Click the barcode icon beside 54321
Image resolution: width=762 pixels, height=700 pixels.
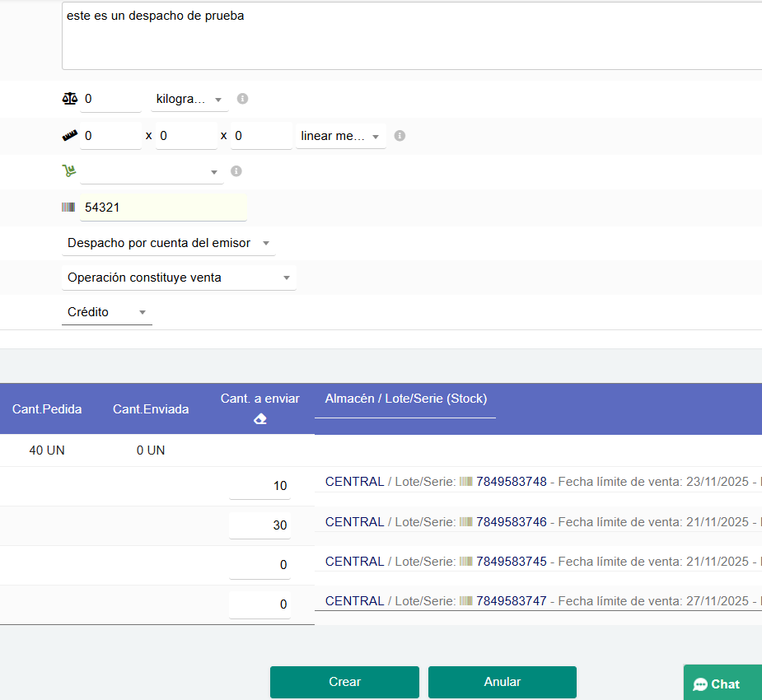coord(68,208)
